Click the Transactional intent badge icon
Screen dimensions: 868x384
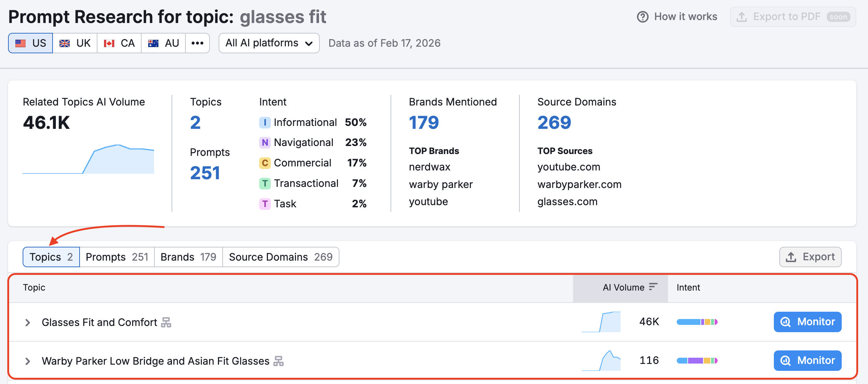pyautogui.click(x=265, y=184)
